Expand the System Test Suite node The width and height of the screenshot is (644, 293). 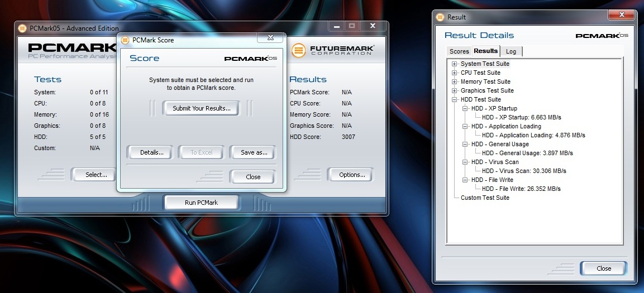click(454, 64)
